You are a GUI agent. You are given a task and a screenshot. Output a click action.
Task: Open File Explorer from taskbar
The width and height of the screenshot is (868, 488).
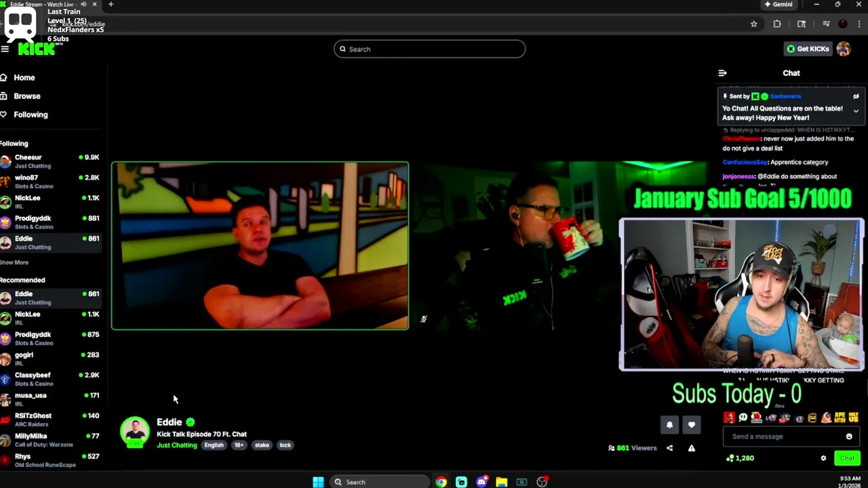pos(501,482)
